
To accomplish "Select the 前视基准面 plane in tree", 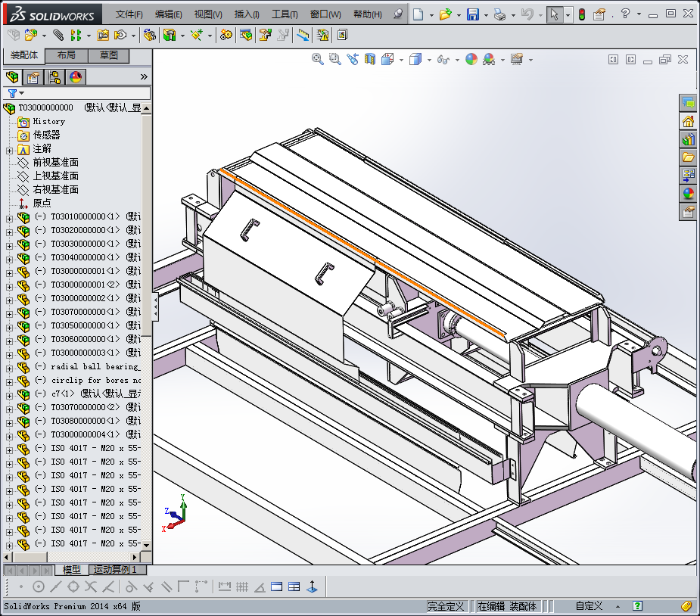I will pos(55,163).
